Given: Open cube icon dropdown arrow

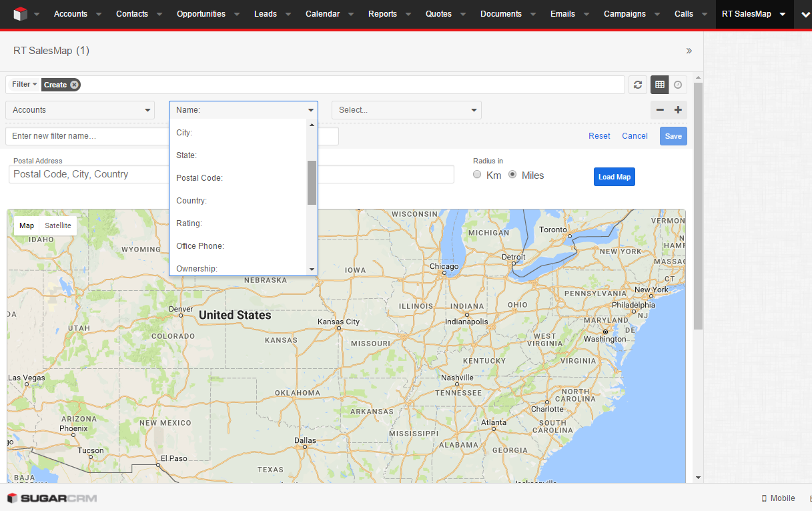Looking at the screenshot, I should click(x=37, y=14).
